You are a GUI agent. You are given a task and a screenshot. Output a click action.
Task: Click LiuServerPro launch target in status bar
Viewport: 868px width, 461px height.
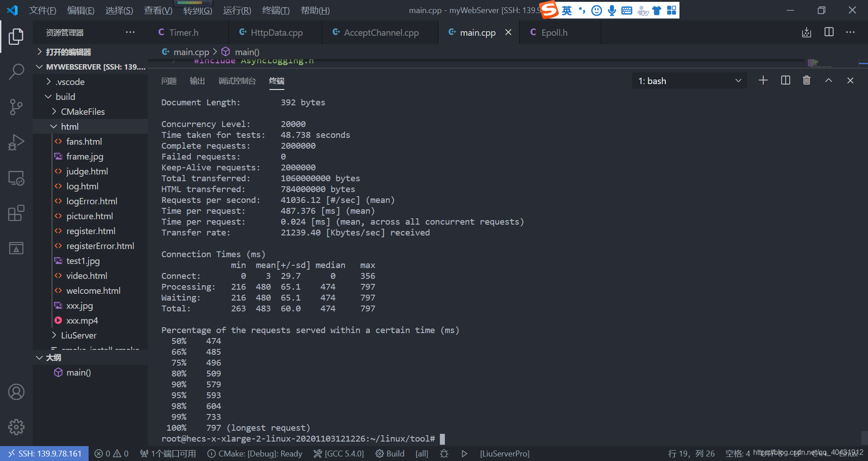(x=505, y=453)
